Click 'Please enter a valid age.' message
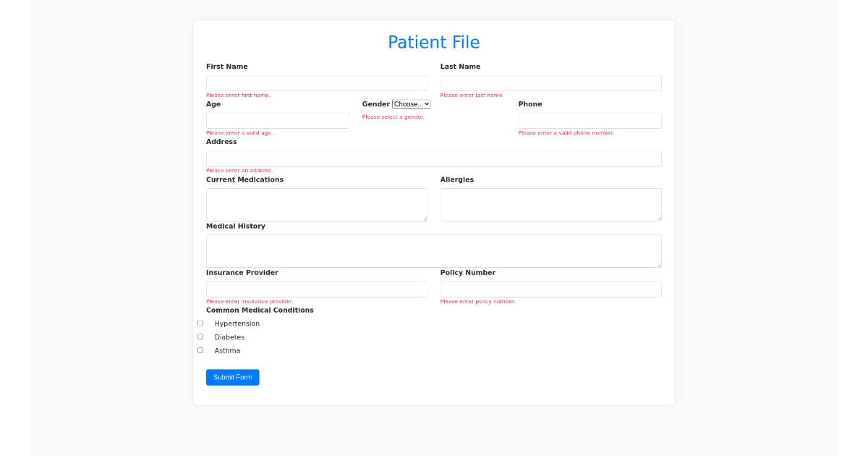The image size is (868, 456). pos(239,133)
